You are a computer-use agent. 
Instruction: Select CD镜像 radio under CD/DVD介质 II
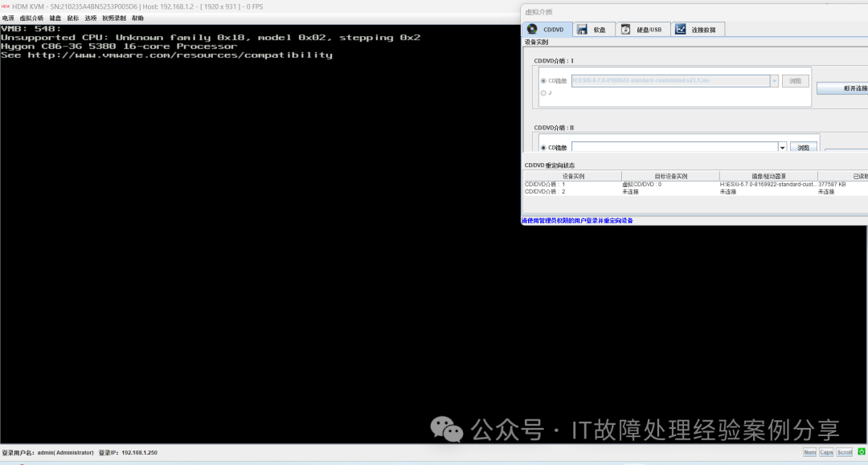(543, 148)
